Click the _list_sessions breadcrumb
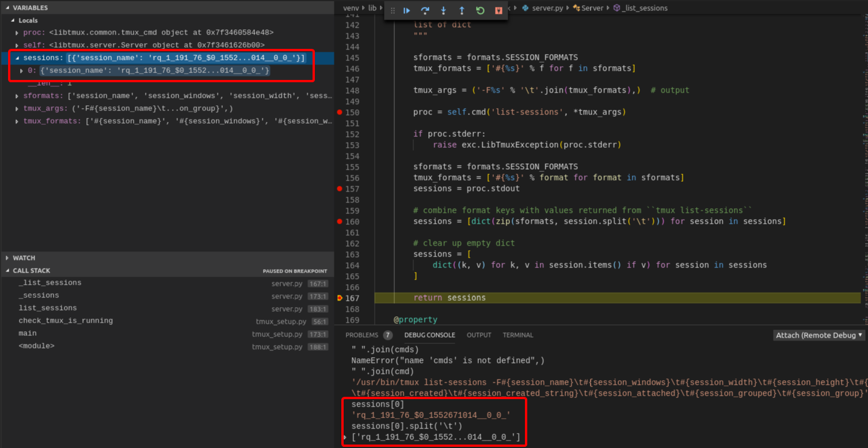The width and height of the screenshot is (868, 448). pos(646,8)
